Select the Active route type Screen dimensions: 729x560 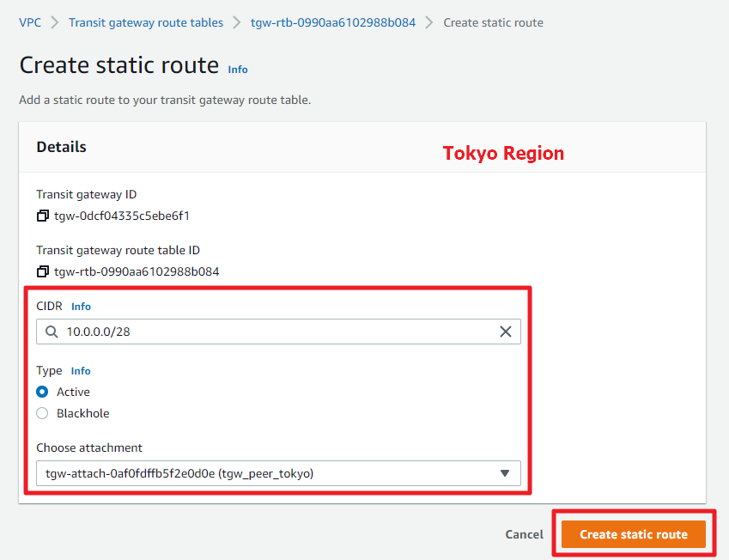42,393
